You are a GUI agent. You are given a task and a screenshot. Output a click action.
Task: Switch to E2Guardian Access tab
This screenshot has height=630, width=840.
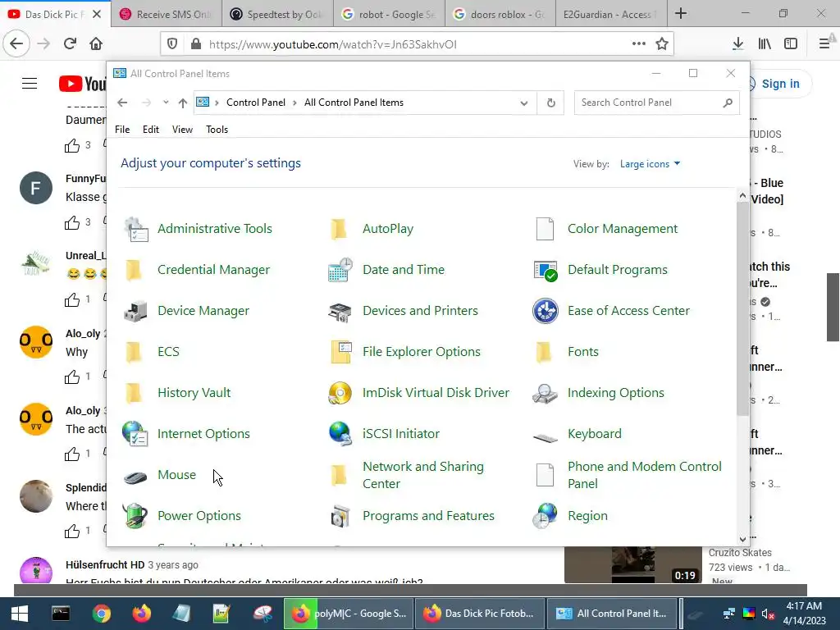[x=610, y=14]
